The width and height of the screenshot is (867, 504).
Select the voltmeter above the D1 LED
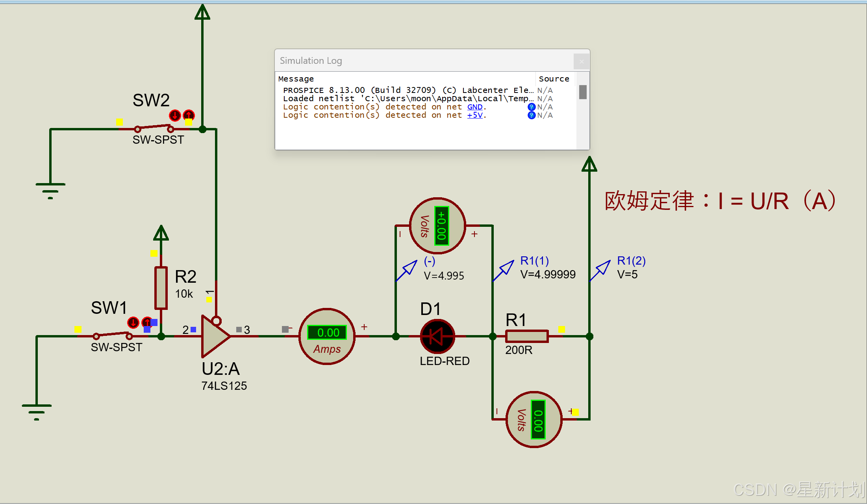point(437,226)
